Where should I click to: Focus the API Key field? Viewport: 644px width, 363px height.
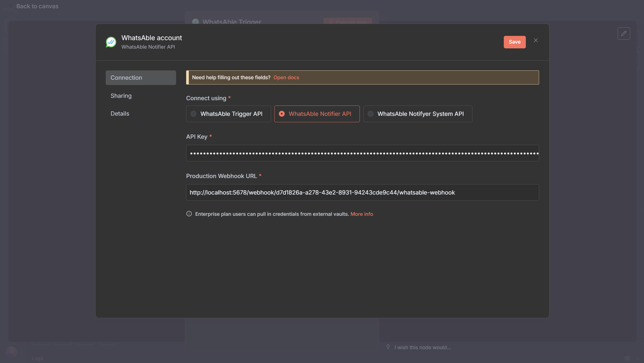click(x=362, y=153)
